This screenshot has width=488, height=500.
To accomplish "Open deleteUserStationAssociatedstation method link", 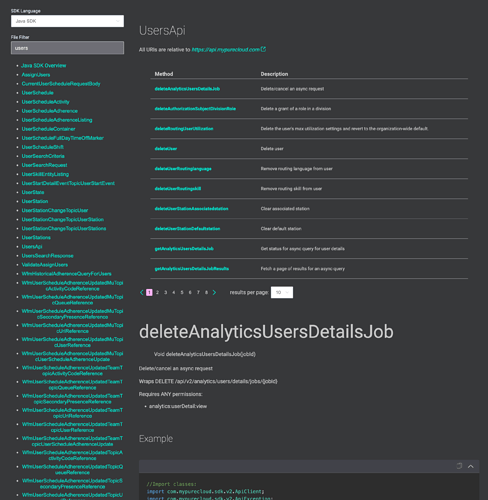I will tap(191, 209).
